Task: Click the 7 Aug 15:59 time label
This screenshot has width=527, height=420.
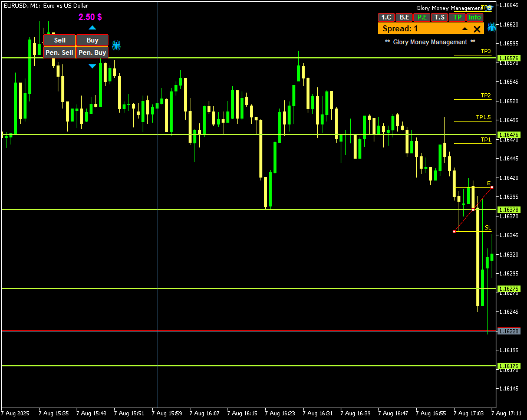Action: coord(167,414)
